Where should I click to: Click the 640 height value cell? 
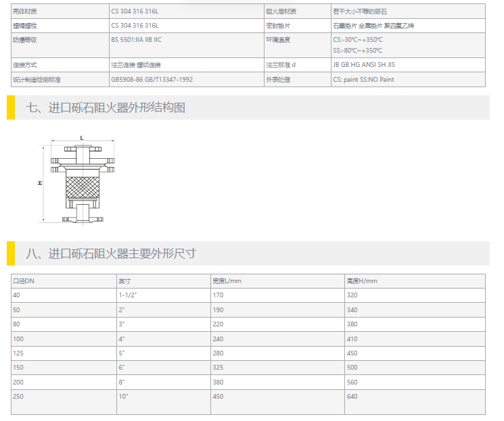[x=352, y=396]
